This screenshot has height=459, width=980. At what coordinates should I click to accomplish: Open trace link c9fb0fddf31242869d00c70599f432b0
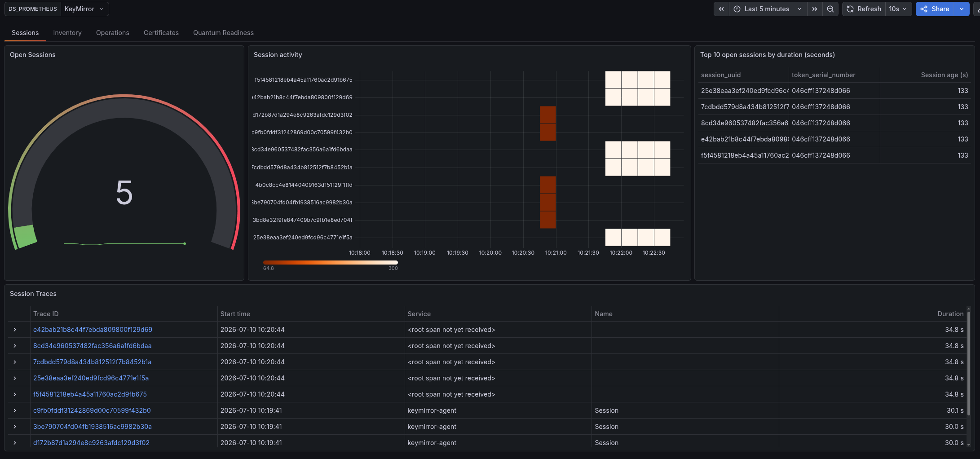pyautogui.click(x=92, y=410)
